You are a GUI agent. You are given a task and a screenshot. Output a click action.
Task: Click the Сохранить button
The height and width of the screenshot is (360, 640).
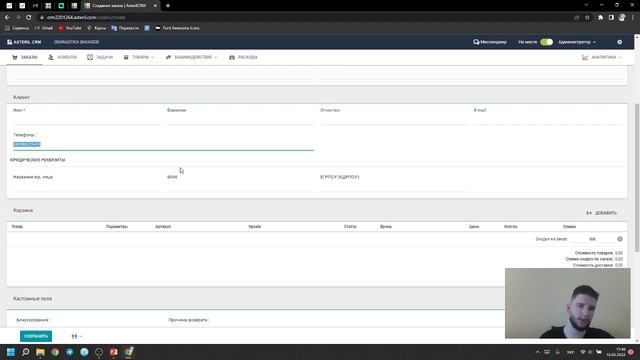coord(36,336)
